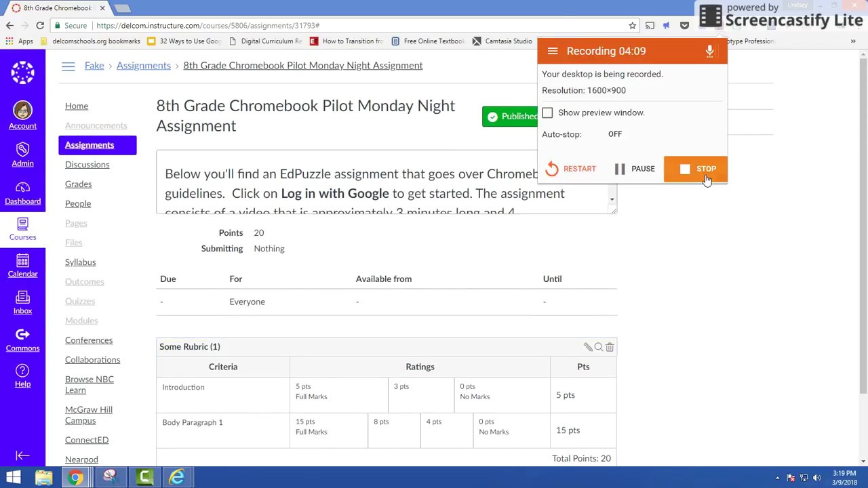Viewport: 868px width, 488px height.
Task: Open Internet Explorer from taskbar
Action: click(x=177, y=478)
